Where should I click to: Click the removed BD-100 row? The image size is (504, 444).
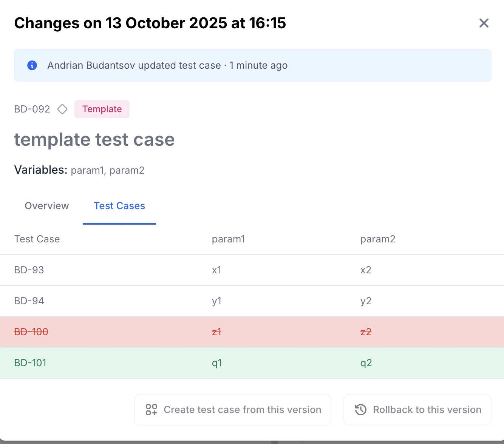(31, 332)
